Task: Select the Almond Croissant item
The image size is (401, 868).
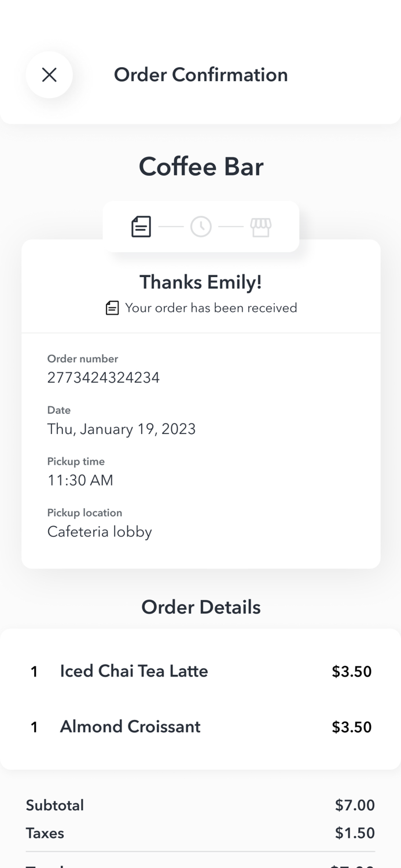Action: 130,727
